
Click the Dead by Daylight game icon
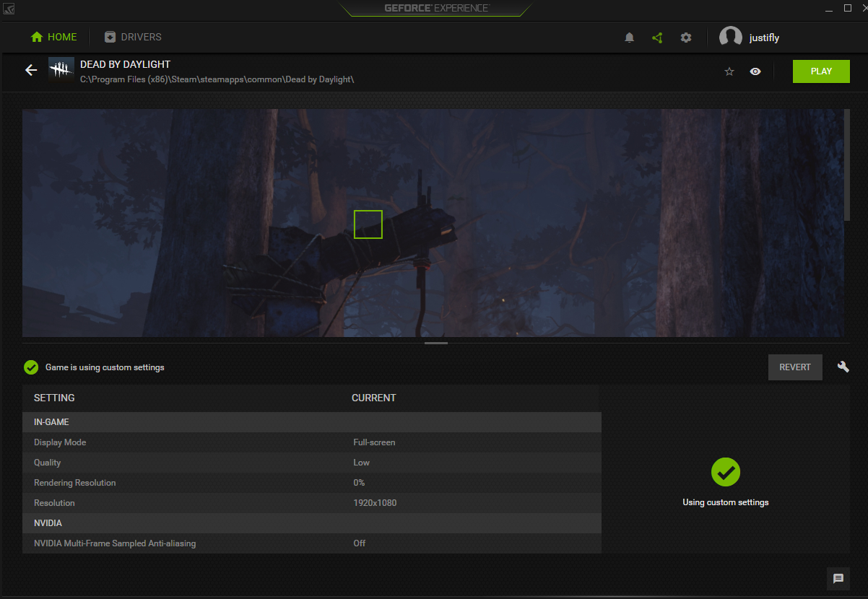click(x=61, y=71)
